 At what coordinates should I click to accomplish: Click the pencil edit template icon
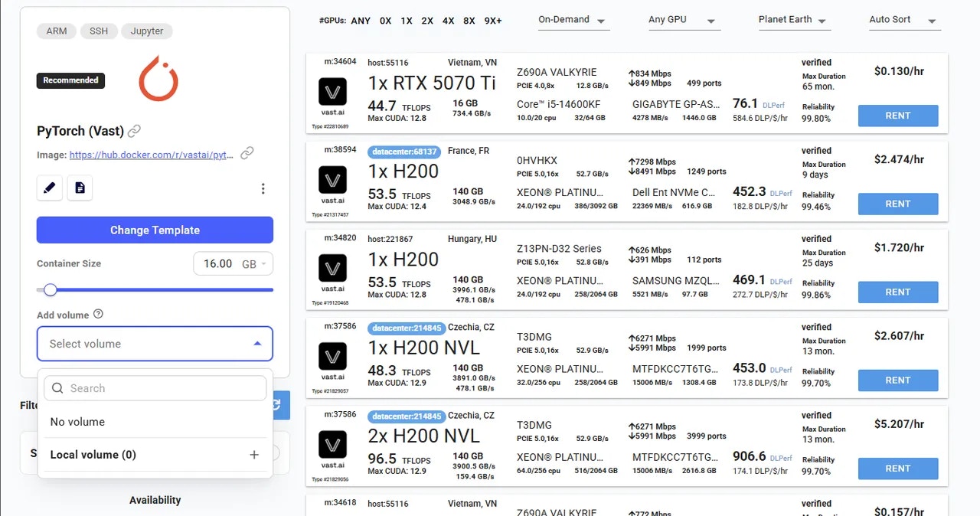tap(50, 188)
